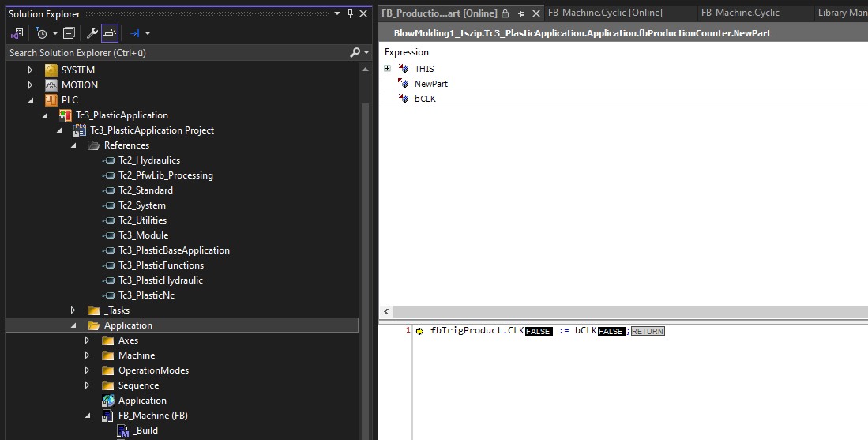Click the bCLK input variable icon

click(x=403, y=99)
